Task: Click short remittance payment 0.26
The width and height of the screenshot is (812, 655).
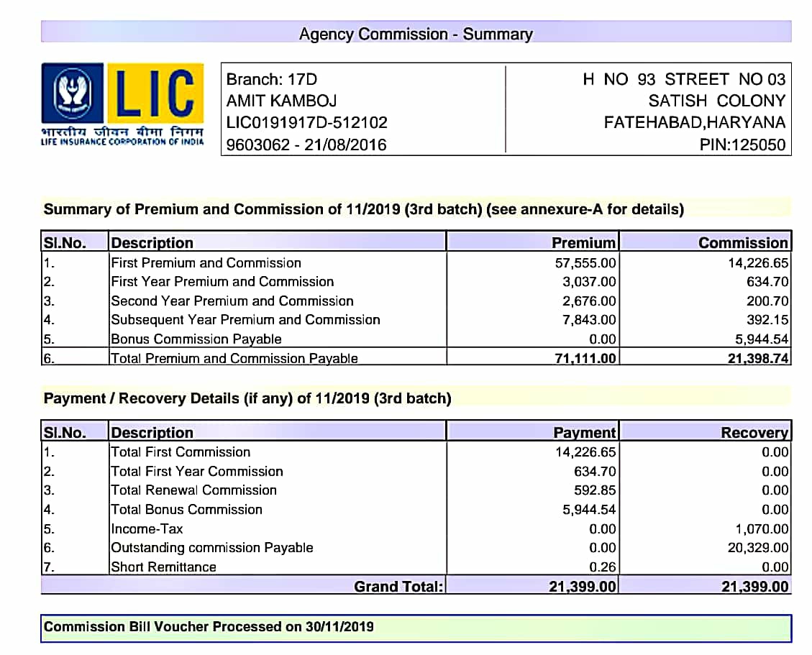Action: 602,567
